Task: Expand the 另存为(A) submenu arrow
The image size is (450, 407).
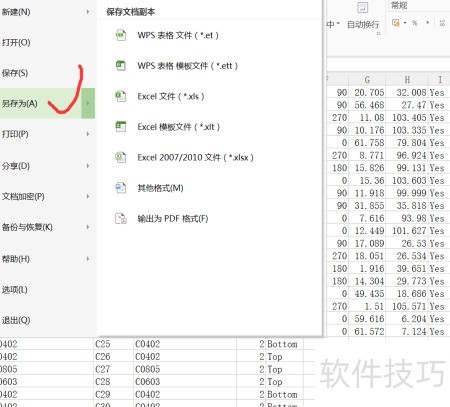Action: pyautogui.click(x=88, y=103)
